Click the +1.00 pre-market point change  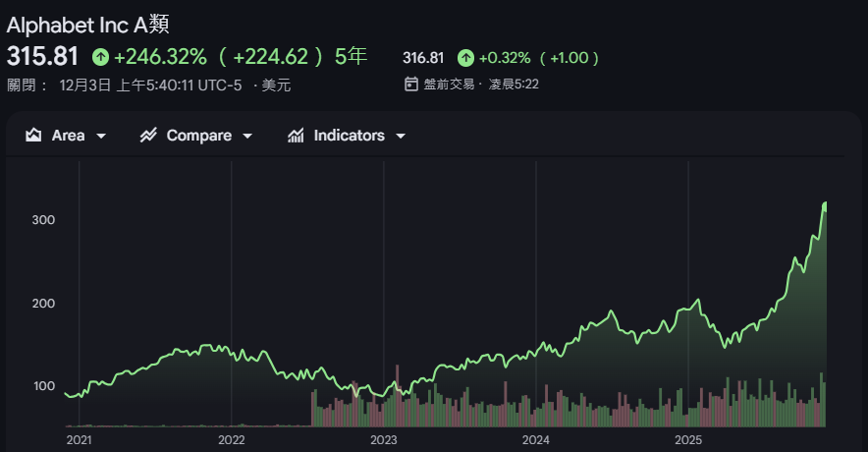[x=570, y=58]
